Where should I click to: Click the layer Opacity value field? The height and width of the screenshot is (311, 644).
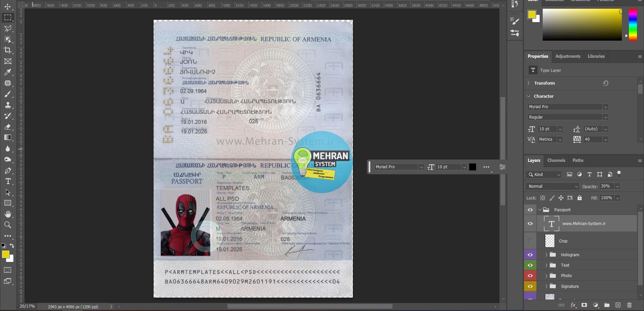606,186
